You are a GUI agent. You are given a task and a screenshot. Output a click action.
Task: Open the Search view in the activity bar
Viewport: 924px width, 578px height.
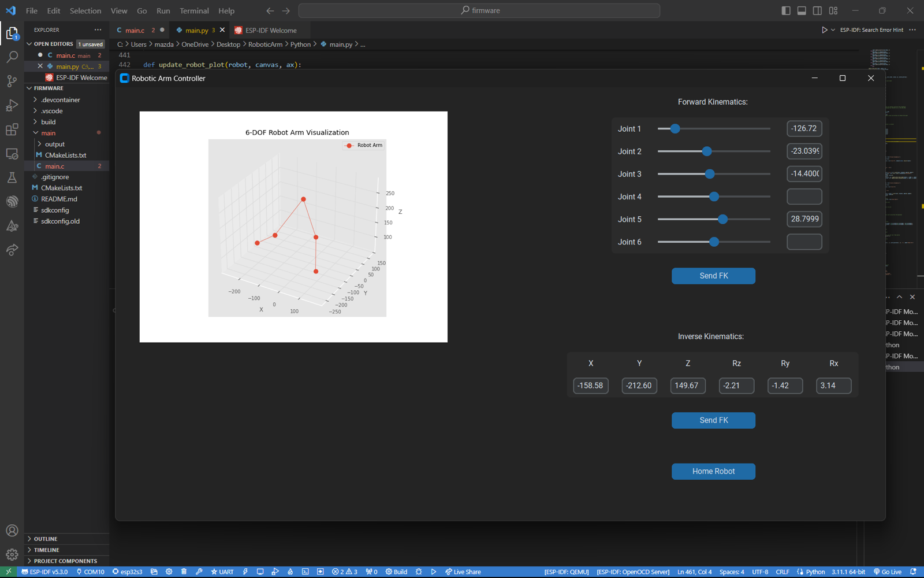pyautogui.click(x=12, y=57)
